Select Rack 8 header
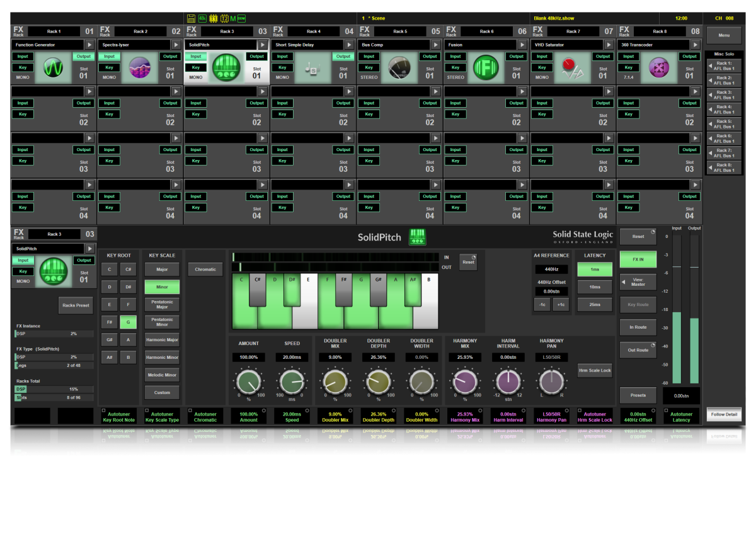756x549 pixels. pos(659,31)
